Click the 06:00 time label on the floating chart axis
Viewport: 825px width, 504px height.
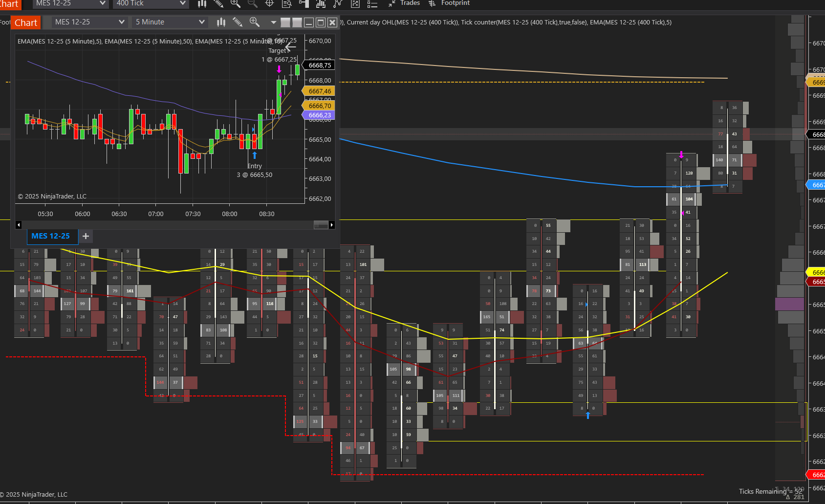coord(83,214)
